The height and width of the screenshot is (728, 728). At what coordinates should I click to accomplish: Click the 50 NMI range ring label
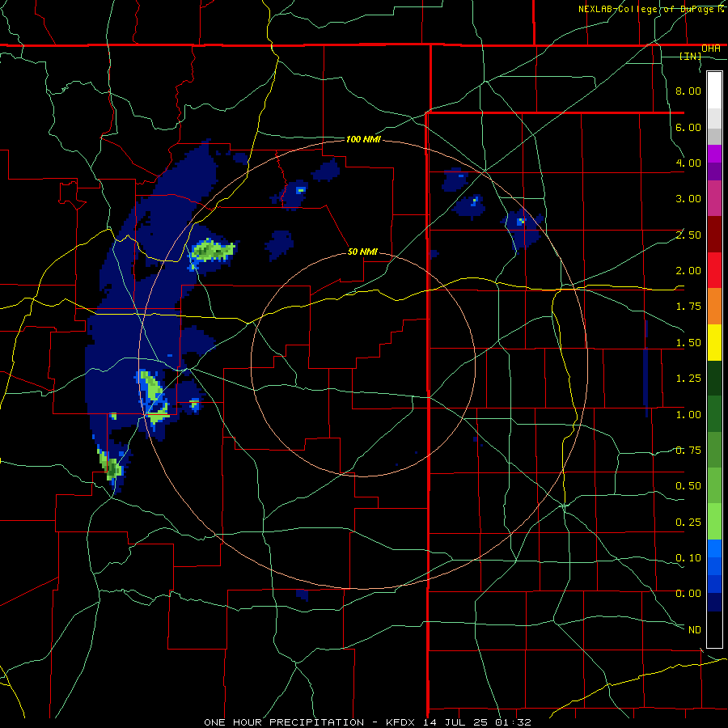(362, 252)
